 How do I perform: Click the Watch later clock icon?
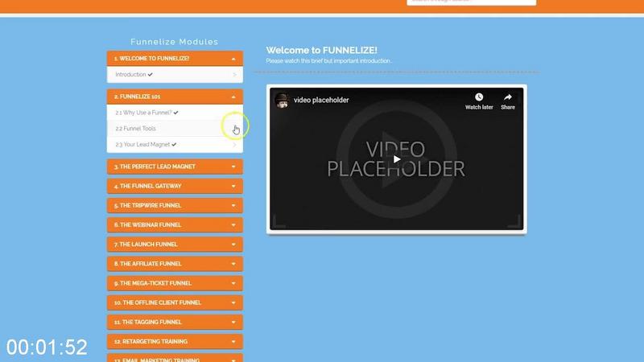click(x=479, y=97)
